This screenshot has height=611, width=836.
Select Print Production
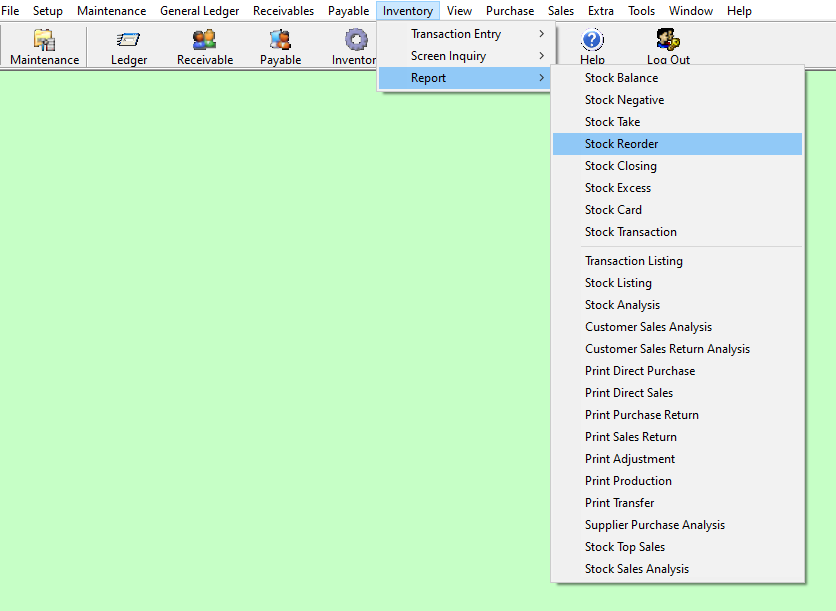[677, 481]
